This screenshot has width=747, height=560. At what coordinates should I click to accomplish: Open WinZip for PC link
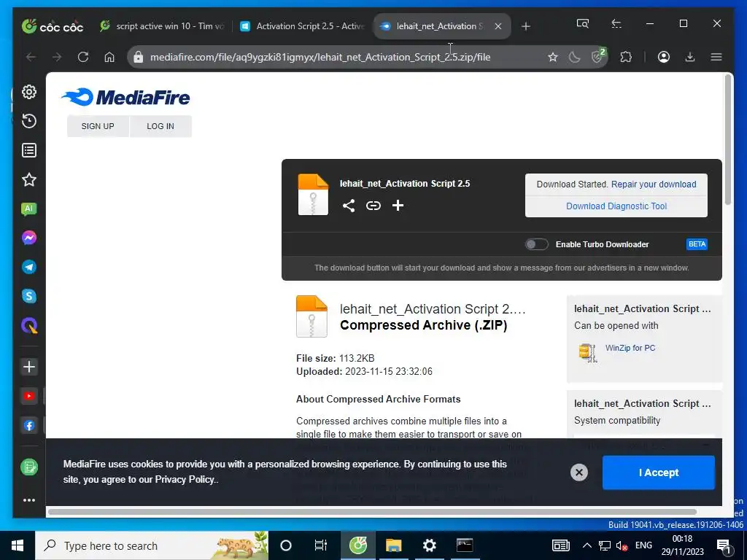pyautogui.click(x=630, y=348)
